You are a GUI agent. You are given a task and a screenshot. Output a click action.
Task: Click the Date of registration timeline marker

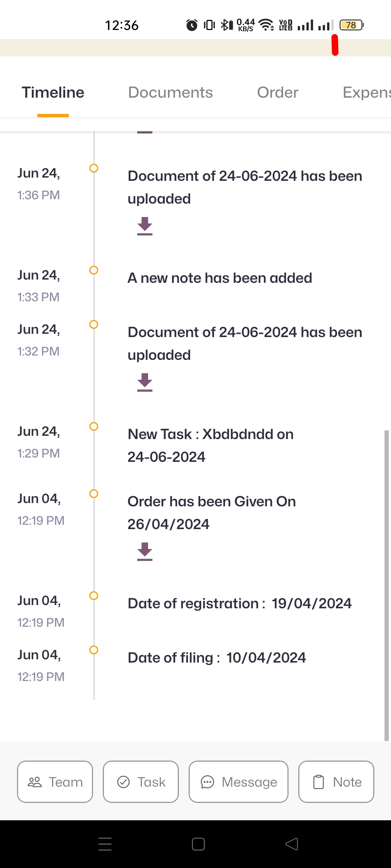(x=94, y=596)
